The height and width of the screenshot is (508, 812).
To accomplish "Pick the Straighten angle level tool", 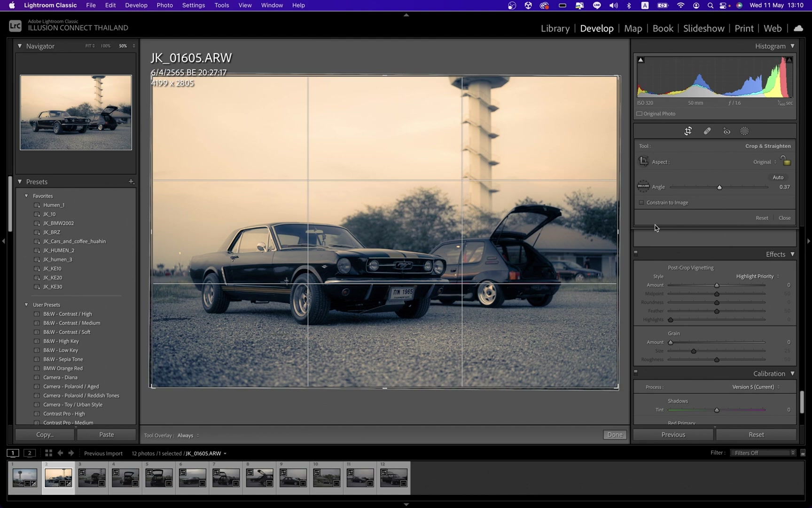I will [643, 186].
